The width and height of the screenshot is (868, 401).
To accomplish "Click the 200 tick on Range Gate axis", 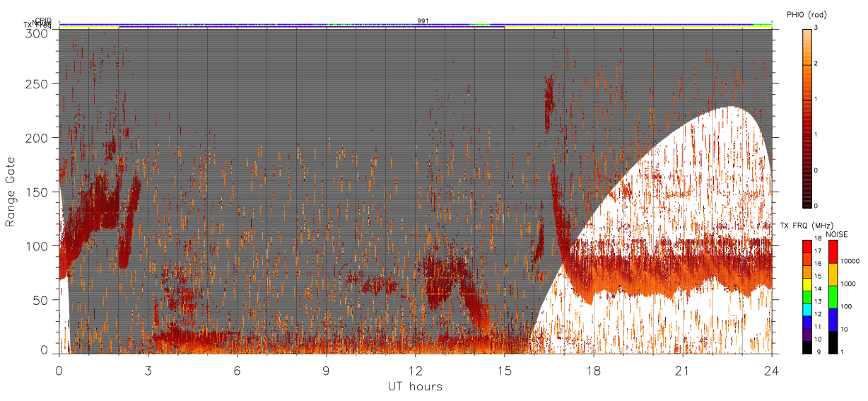I will (37, 138).
